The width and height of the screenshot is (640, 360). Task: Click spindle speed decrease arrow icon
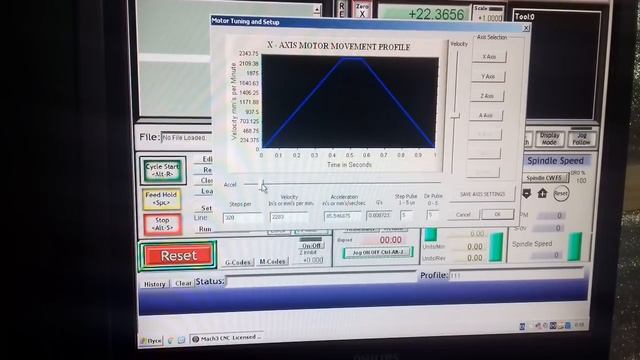(527, 193)
